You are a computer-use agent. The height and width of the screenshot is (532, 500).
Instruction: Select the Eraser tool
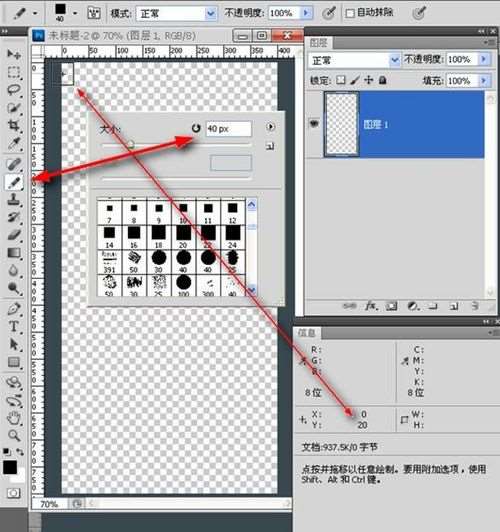click(x=14, y=235)
